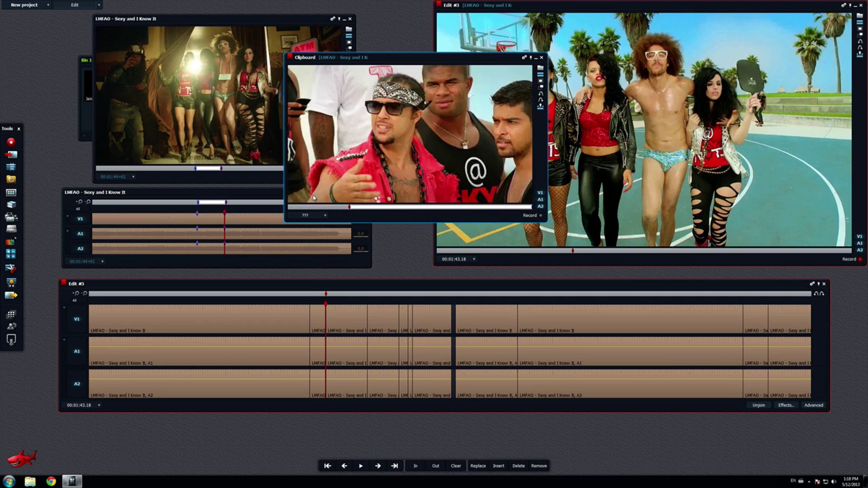868x488 pixels.
Task: Open the Import tool with red arrow
Action: 11,155
